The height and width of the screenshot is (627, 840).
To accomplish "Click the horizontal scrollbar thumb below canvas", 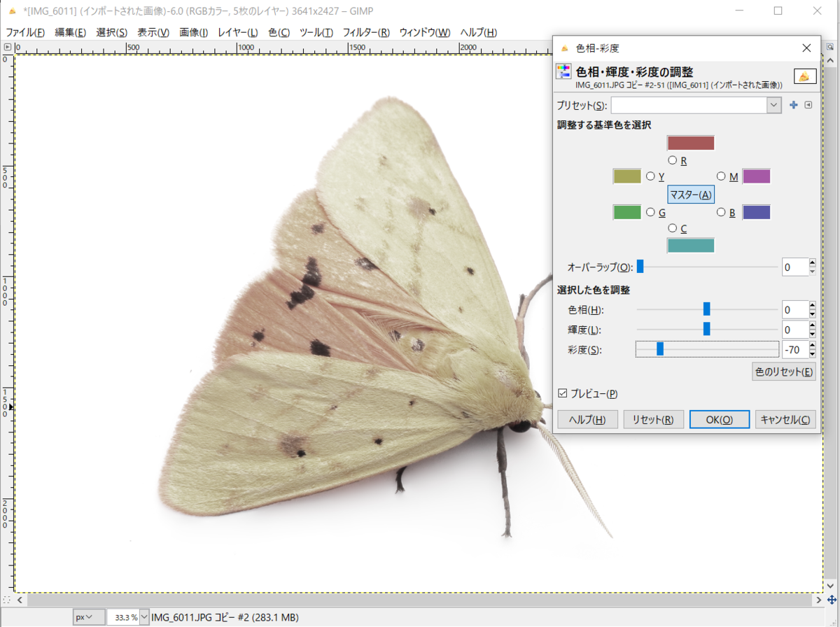I will pyautogui.click(x=420, y=600).
